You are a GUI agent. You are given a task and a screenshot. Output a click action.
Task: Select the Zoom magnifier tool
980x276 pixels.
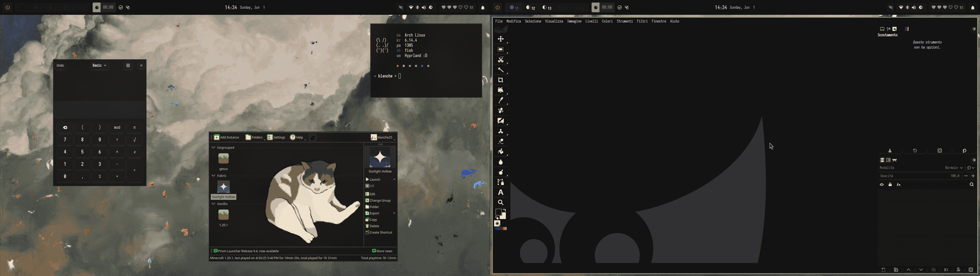click(501, 203)
